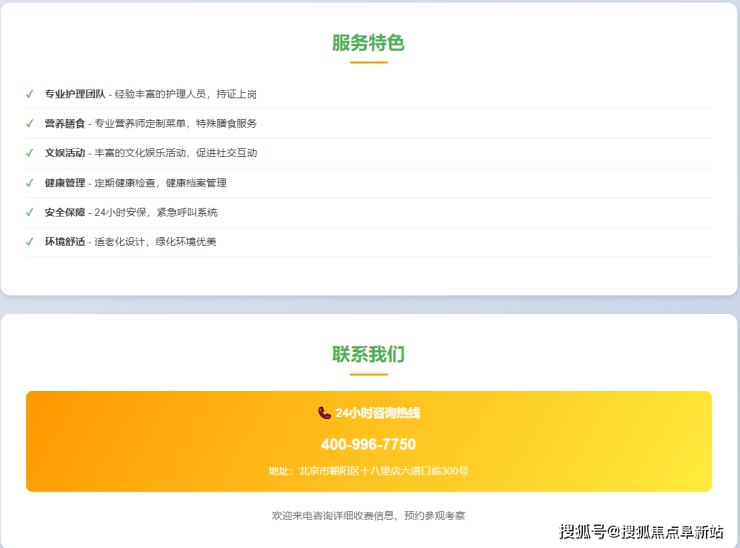
Task: Call the hotline number 400-996-7750
Action: tap(368, 444)
